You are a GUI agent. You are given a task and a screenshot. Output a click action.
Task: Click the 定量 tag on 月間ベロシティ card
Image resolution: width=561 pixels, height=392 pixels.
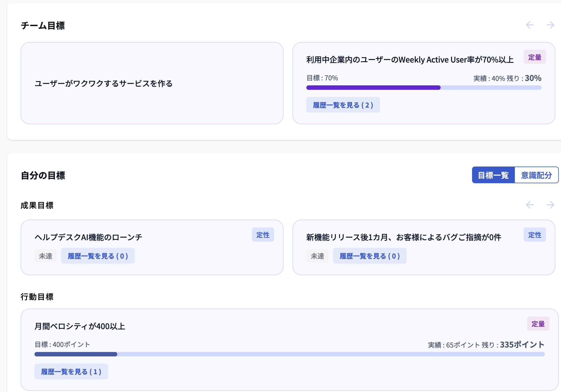coord(538,324)
